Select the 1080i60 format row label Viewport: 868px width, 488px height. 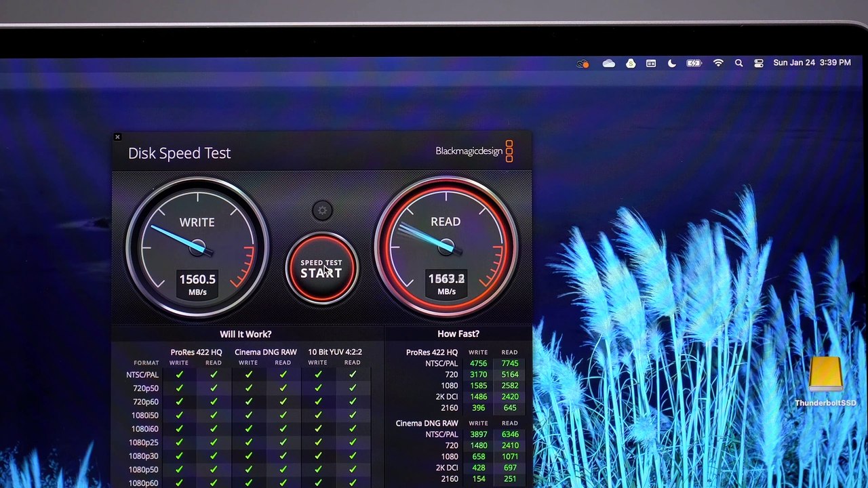pos(145,429)
